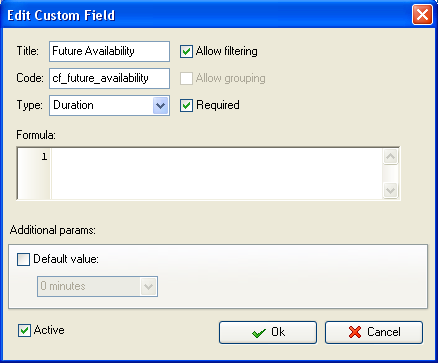Click the Edit Custom Field title bar
Screen dimensions: 438x363
(207, 15)
